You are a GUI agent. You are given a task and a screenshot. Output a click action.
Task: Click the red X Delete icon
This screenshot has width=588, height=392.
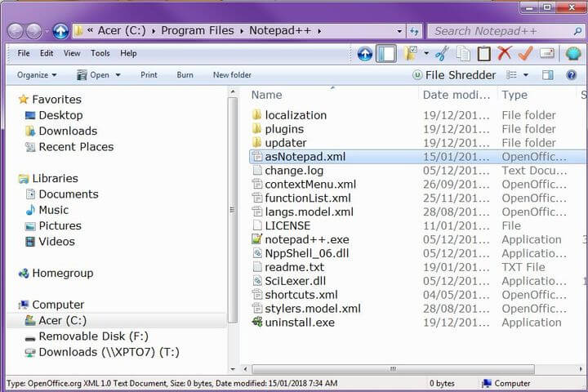(505, 53)
